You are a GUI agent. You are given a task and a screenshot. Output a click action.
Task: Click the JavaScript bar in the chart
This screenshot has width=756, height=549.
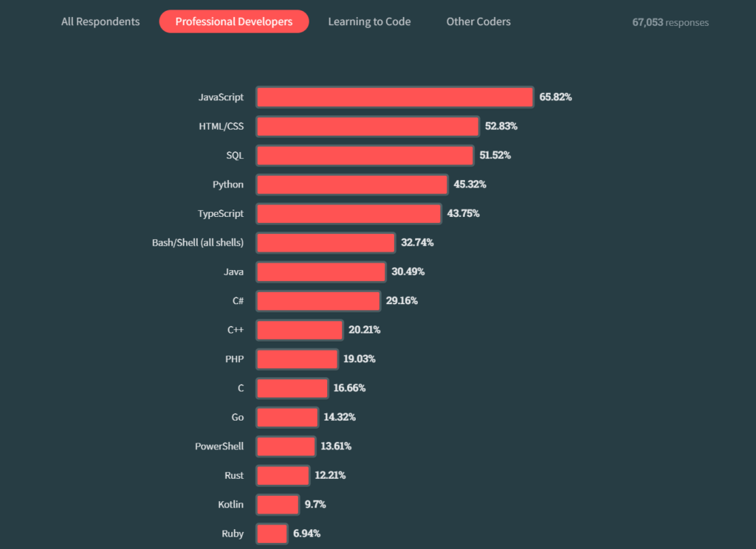(x=394, y=97)
